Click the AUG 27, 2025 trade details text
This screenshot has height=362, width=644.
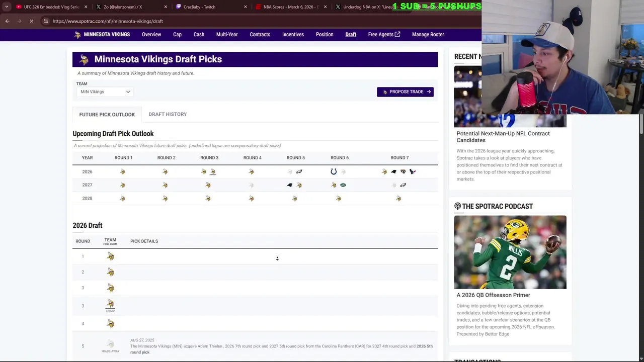click(281, 346)
